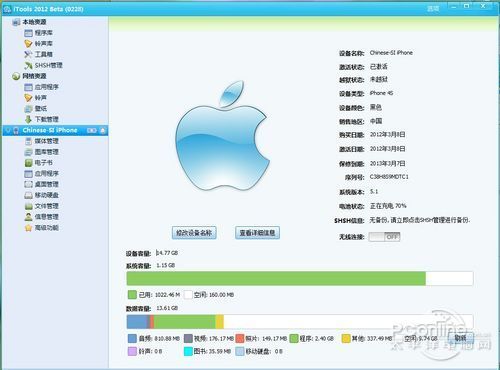The width and height of the screenshot is (500, 370).
Task: Click the 设备容量 value 14.77 GB
Action: pos(167,253)
